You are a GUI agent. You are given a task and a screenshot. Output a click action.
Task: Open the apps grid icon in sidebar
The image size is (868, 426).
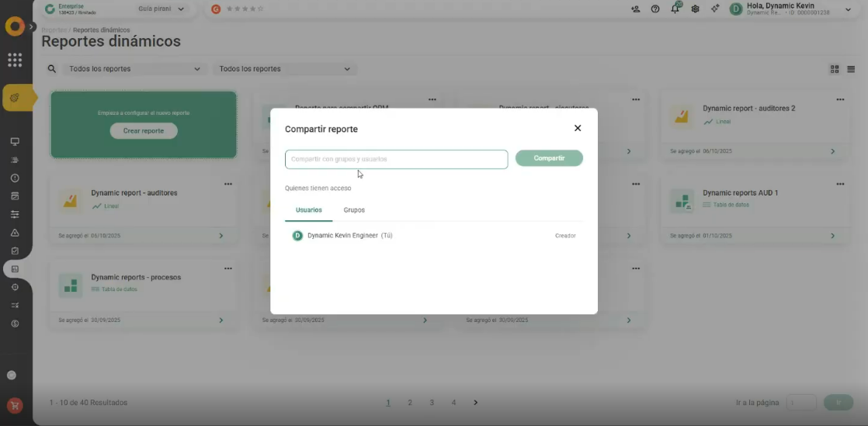pos(15,60)
